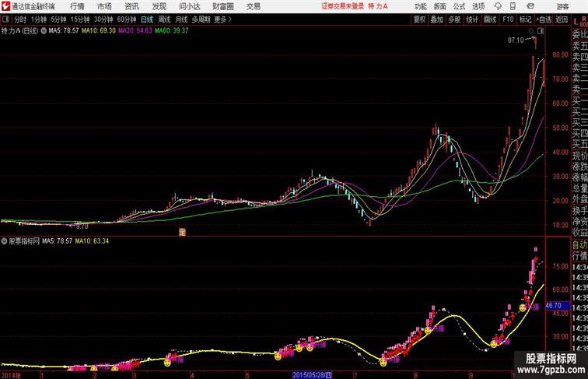
Task: Click the 统计 statistics toolbar button
Action: tap(472, 19)
